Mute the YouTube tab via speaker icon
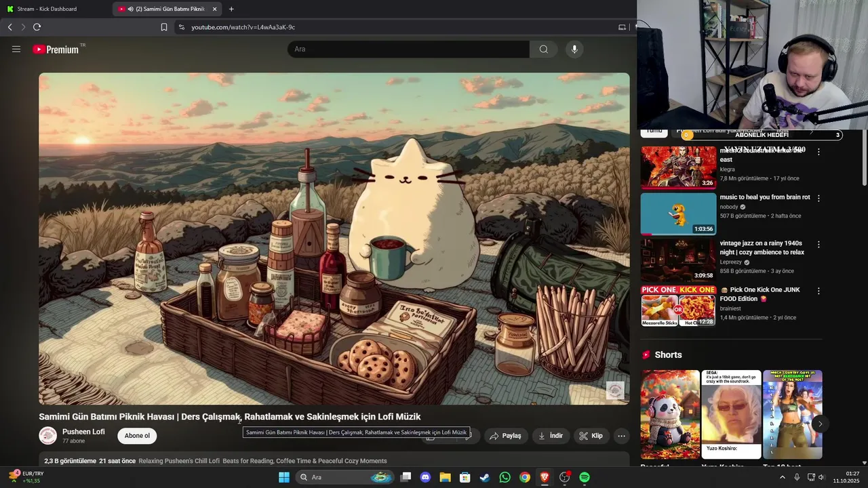The height and width of the screenshot is (488, 868). pyautogui.click(x=130, y=9)
